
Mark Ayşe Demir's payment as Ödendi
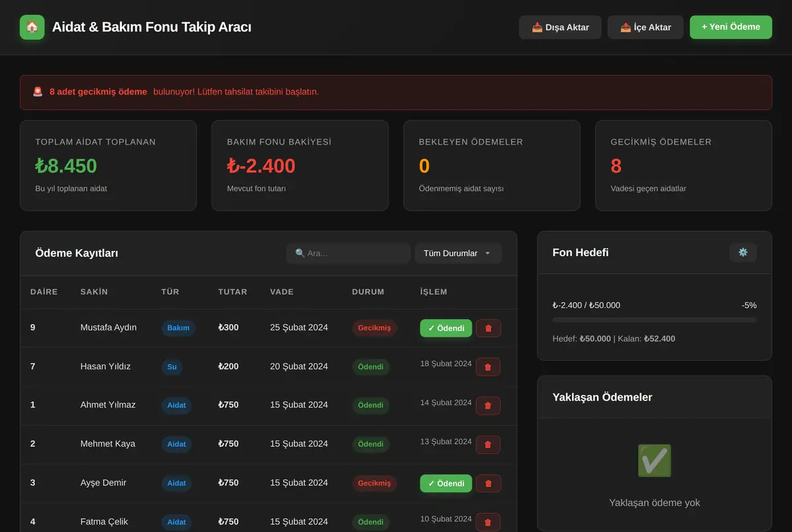446,483
